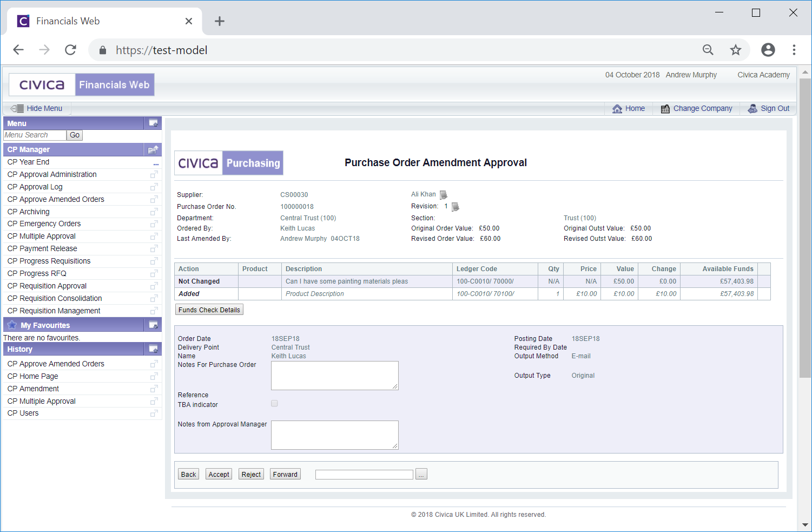Click the Hide Menu arrow icon
The image size is (812, 532).
click(17, 108)
